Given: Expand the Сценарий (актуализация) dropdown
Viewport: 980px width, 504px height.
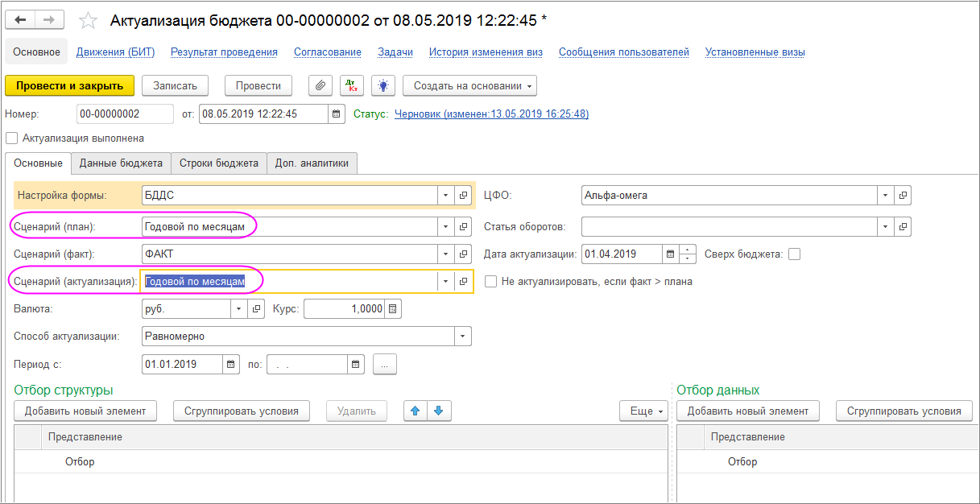Looking at the screenshot, I should [x=447, y=281].
